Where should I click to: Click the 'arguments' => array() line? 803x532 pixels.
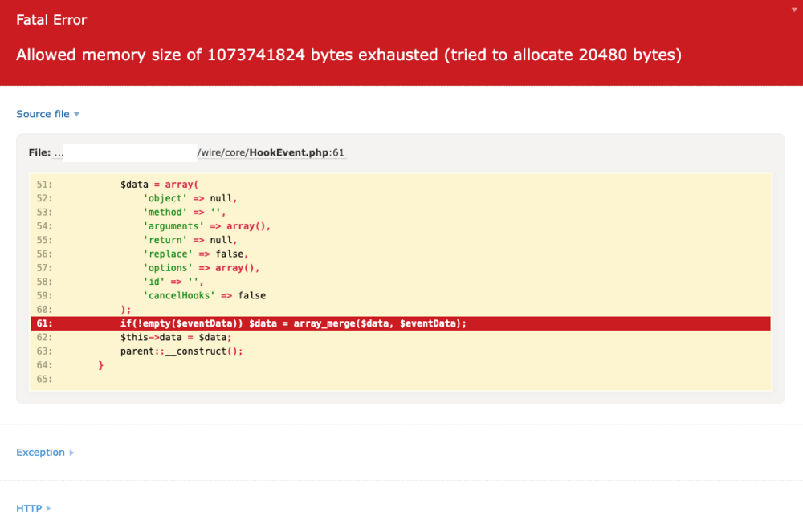click(x=206, y=226)
